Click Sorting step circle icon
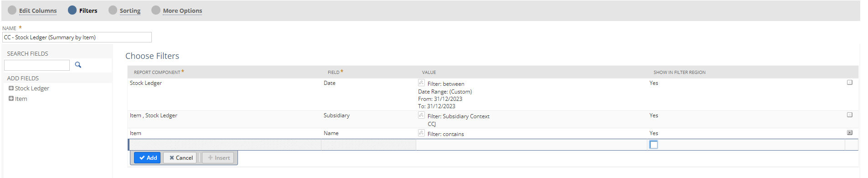Image resolution: width=868 pixels, height=178 pixels. [x=113, y=10]
